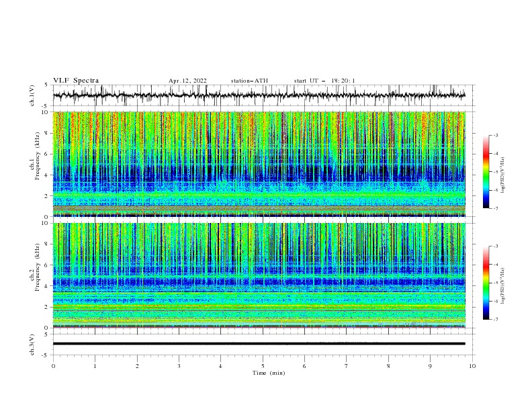Click the ch.2 color bar "log(PSD)(V²/Hz)" label
The image size is (532, 411).
point(503,285)
